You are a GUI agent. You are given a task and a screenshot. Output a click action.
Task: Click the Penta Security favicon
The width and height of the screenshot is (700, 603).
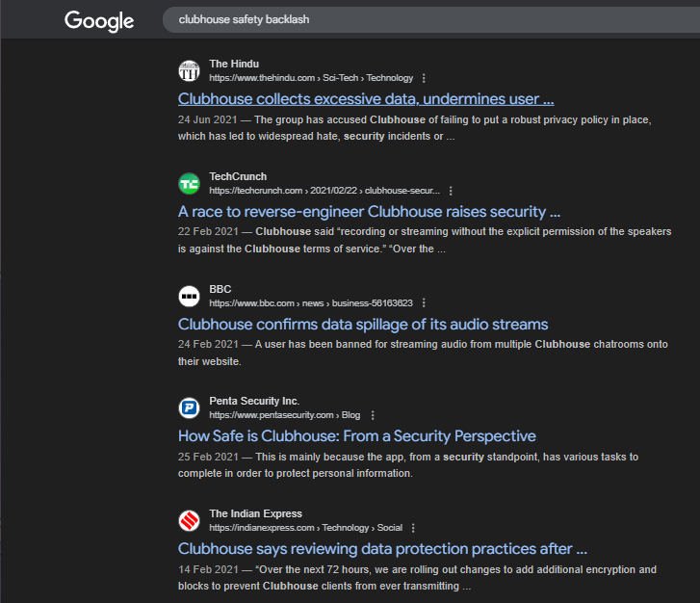click(189, 407)
